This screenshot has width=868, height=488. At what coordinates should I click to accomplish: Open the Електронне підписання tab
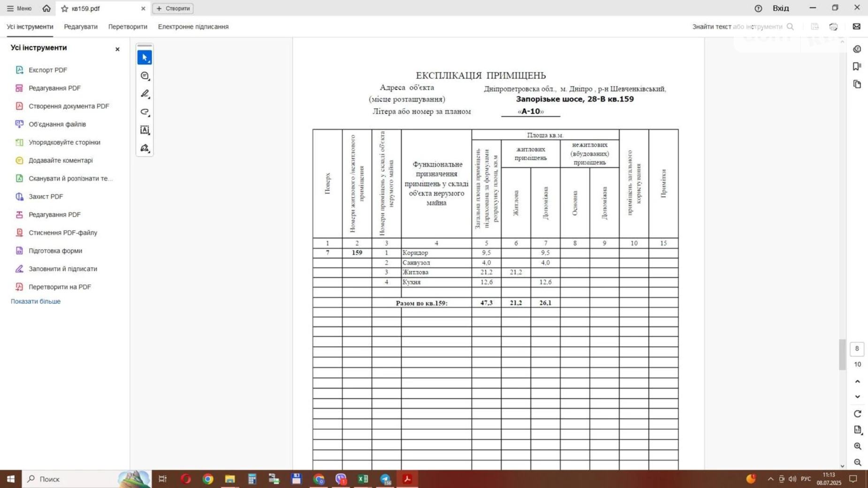193,27
